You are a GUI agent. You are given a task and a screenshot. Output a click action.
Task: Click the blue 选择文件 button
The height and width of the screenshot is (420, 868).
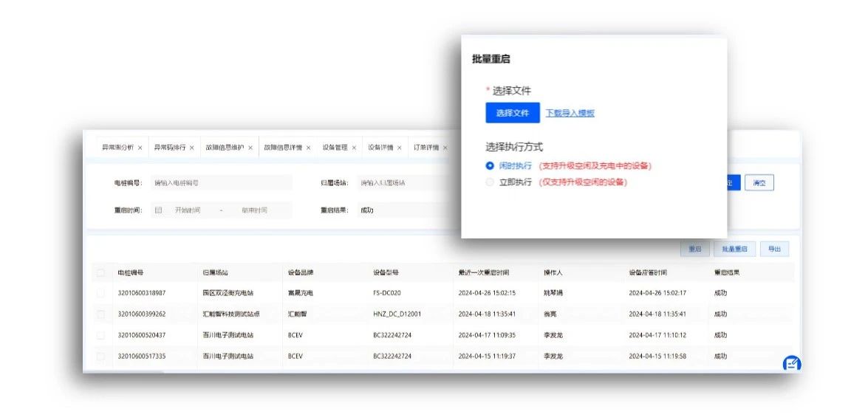click(x=512, y=113)
